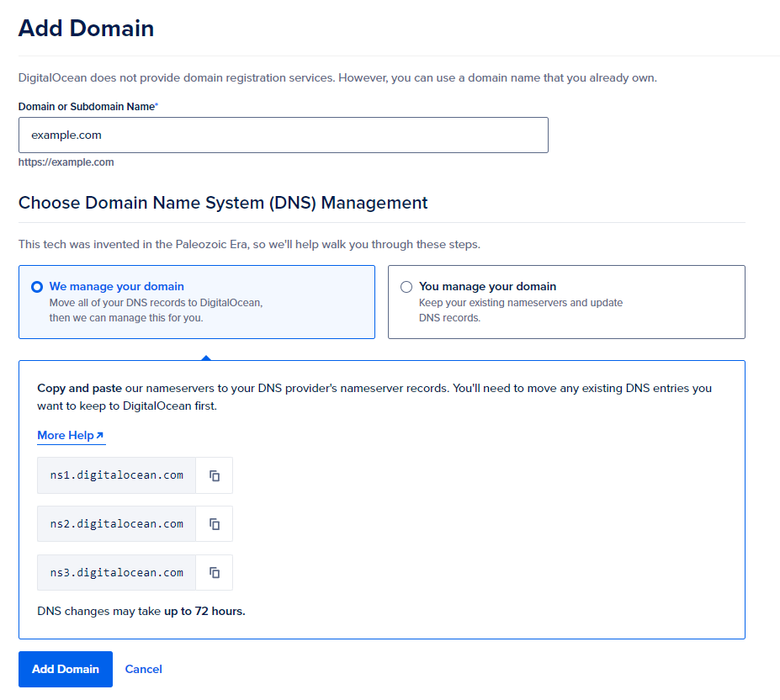The image size is (780, 700).
Task: Click the https://example.com preview text
Action: point(66,162)
